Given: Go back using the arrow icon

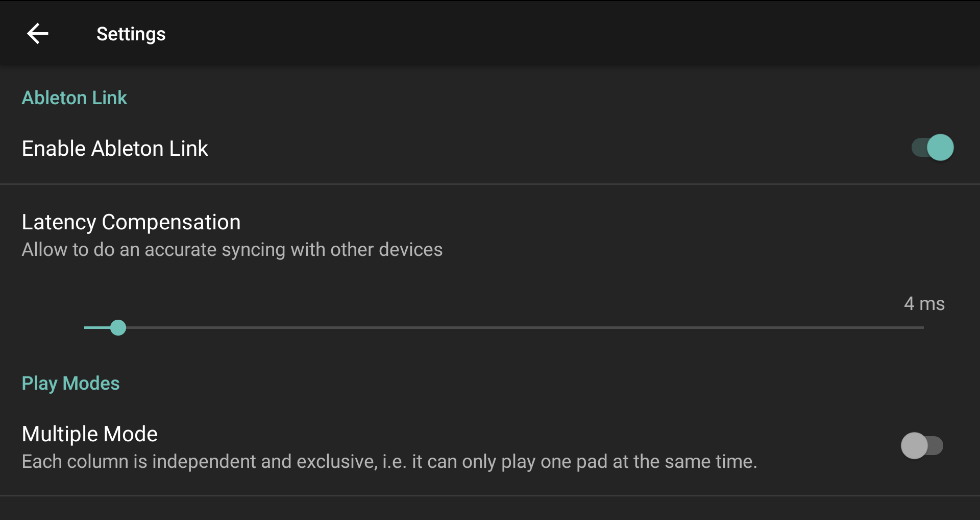Looking at the screenshot, I should coord(37,34).
